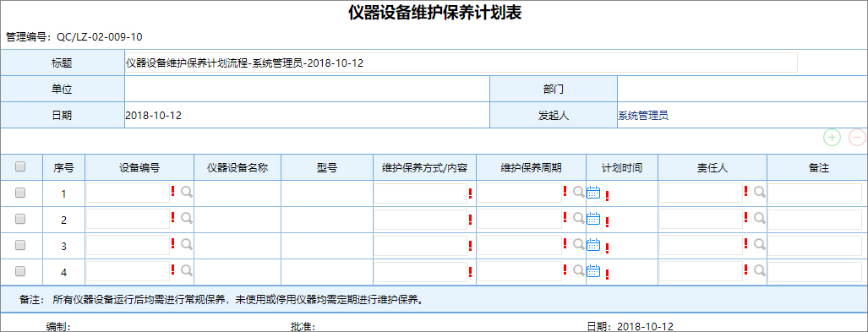The height and width of the screenshot is (332, 868).
Task: Click 维护保养周期 input in row 1
Action: click(520, 193)
